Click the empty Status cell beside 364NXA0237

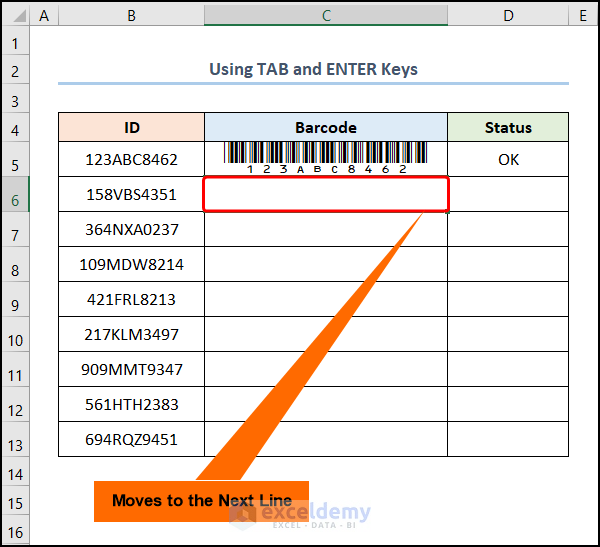click(508, 229)
